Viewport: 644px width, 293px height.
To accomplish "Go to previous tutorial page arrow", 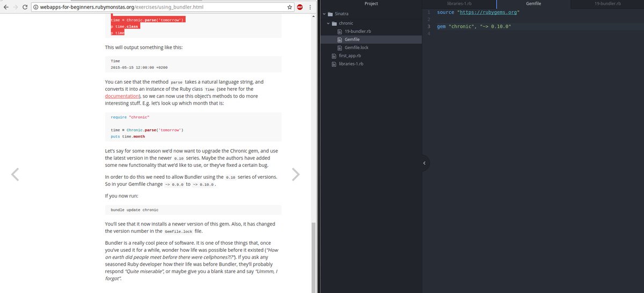I will [15, 174].
